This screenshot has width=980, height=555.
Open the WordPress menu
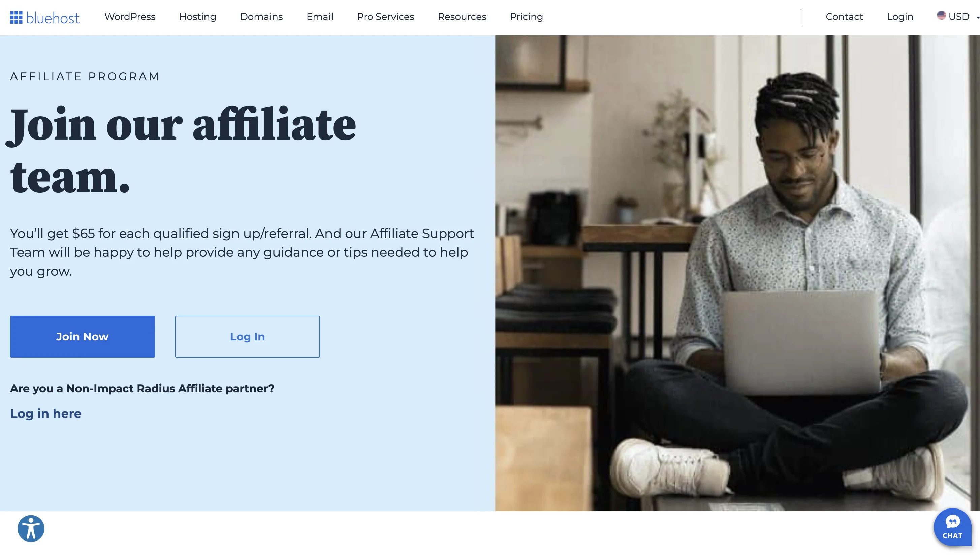point(130,17)
